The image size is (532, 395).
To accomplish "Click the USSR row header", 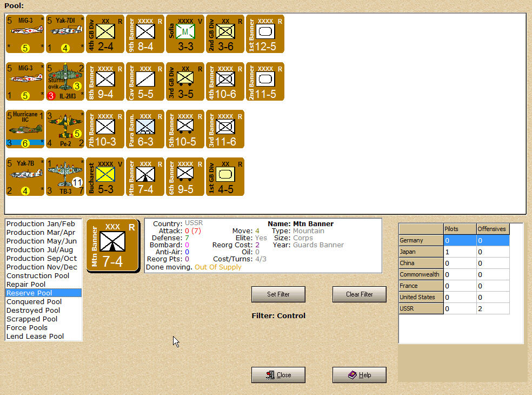I will [x=421, y=309].
